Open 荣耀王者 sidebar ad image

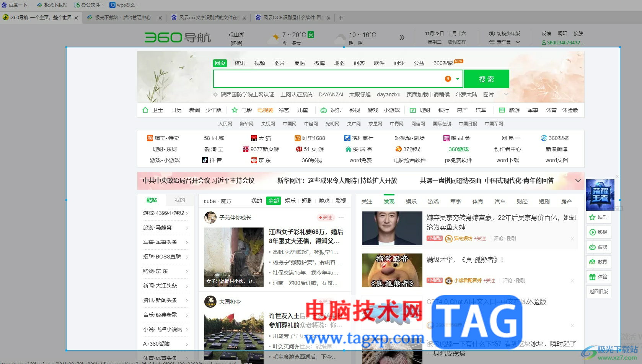[600, 195]
